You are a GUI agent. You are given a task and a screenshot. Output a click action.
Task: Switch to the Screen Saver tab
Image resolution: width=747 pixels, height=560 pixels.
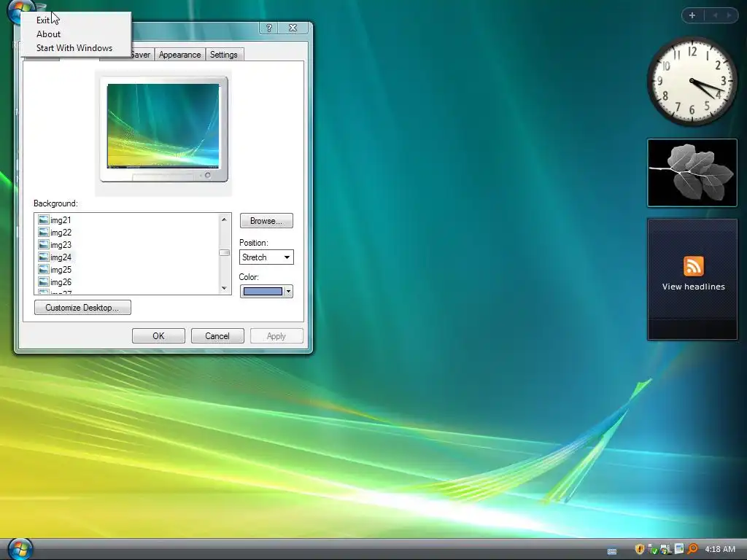[x=141, y=54]
